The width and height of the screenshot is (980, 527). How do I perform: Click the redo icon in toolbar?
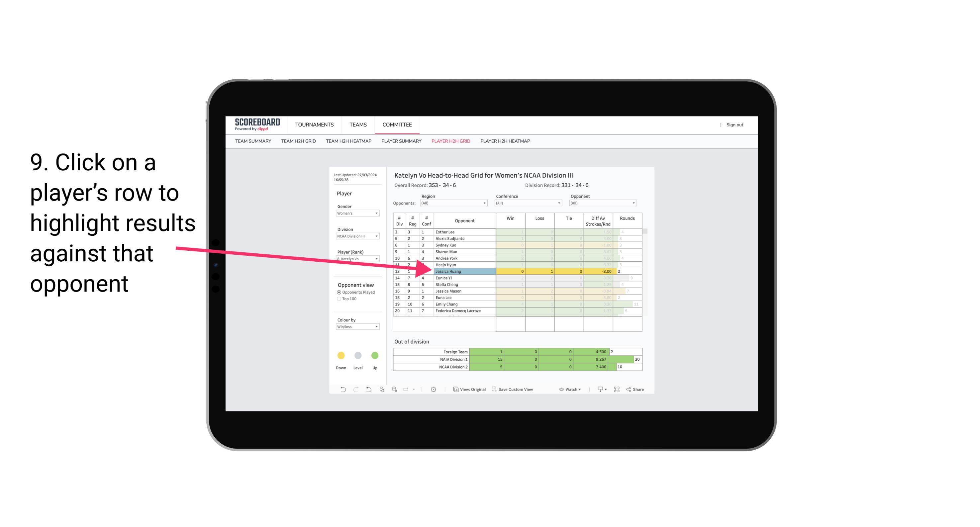[353, 390]
